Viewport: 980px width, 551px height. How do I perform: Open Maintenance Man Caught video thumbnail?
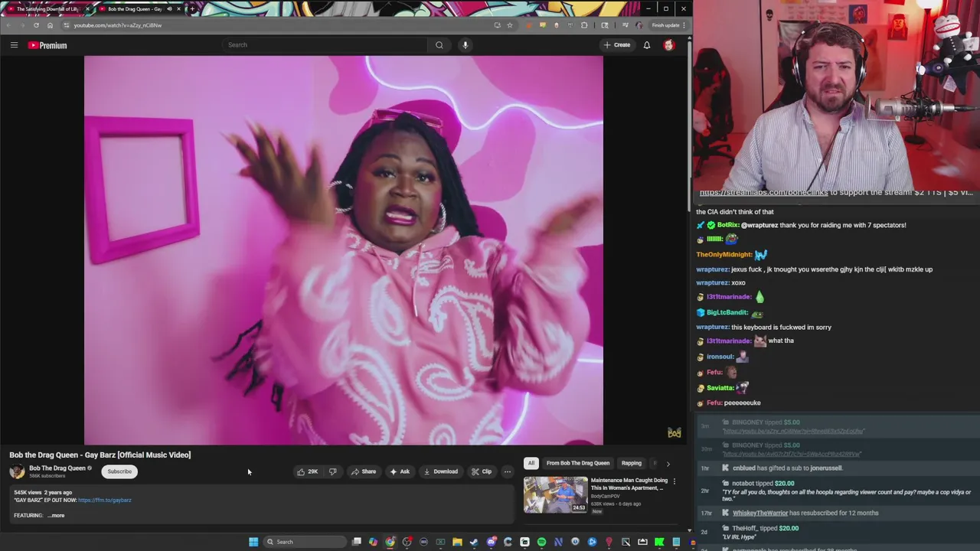tap(556, 494)
